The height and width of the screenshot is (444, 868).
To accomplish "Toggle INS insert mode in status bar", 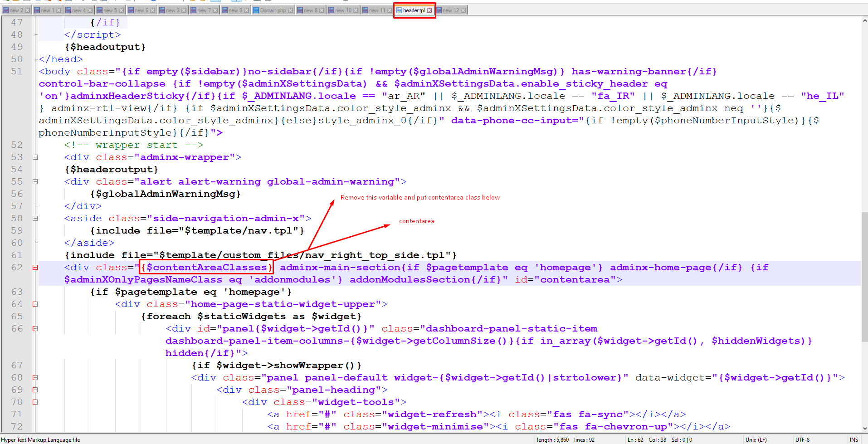I will [853, 439].
